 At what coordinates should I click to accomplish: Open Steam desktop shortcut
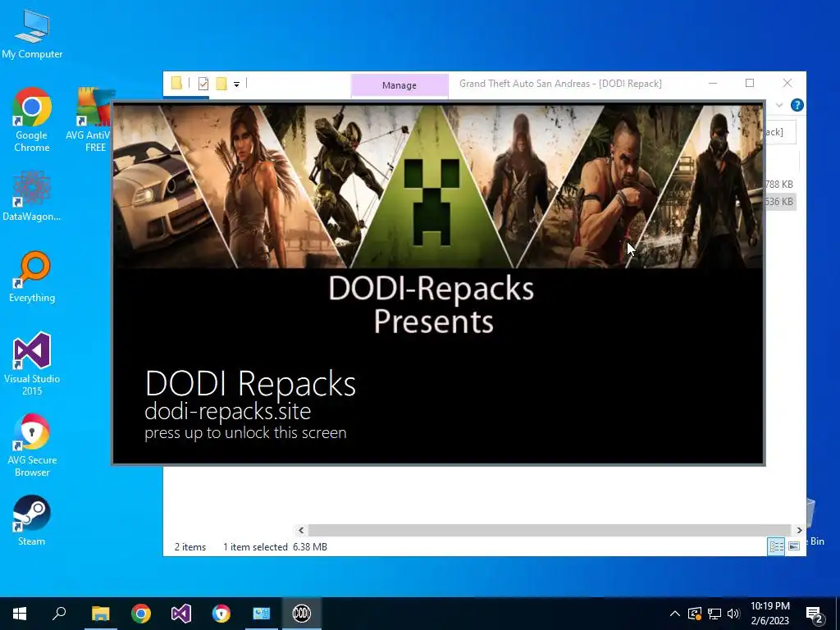click(32, 520)
